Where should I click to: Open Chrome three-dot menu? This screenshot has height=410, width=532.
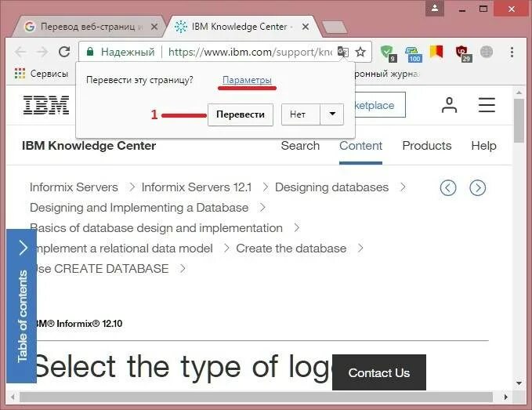tap(512, 52)
